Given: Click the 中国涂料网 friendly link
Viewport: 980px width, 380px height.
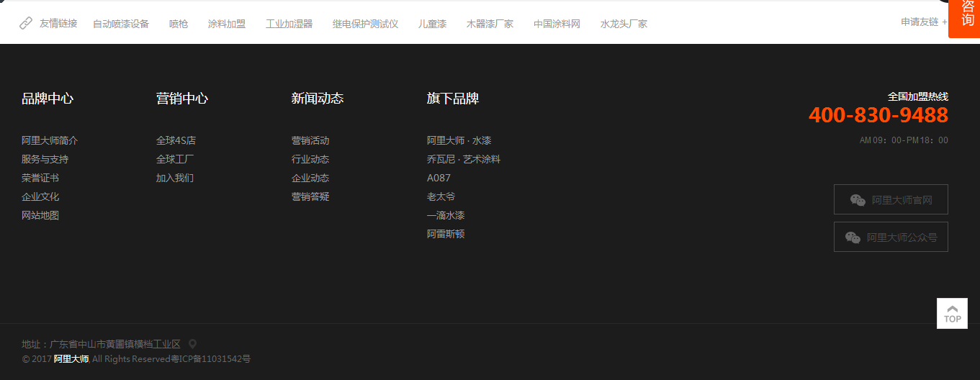Looking at the screenshot, I should click(557, 24).
